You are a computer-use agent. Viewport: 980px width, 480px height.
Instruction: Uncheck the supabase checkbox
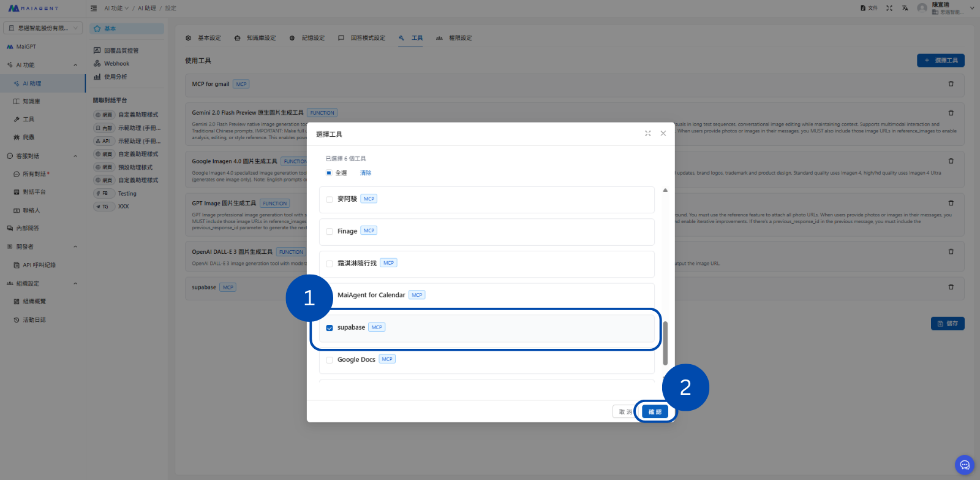point(330,328)
